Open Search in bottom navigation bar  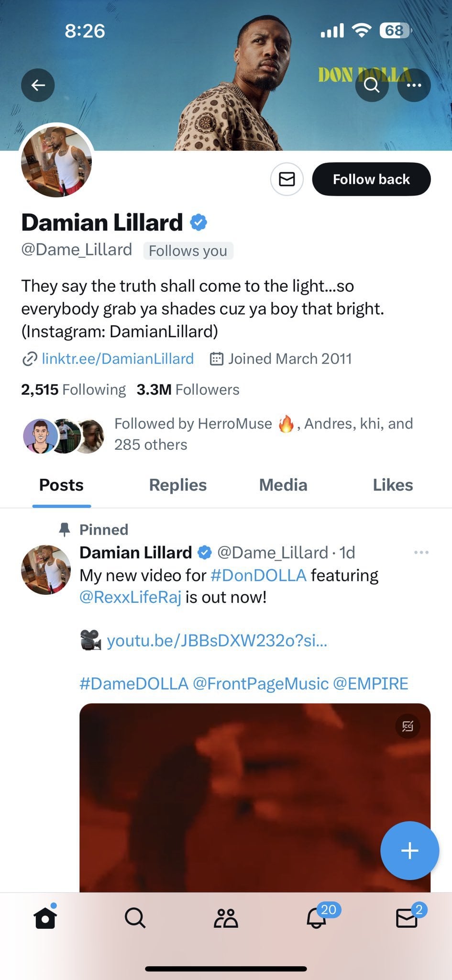pyautogui.click(x=135, y=918)
